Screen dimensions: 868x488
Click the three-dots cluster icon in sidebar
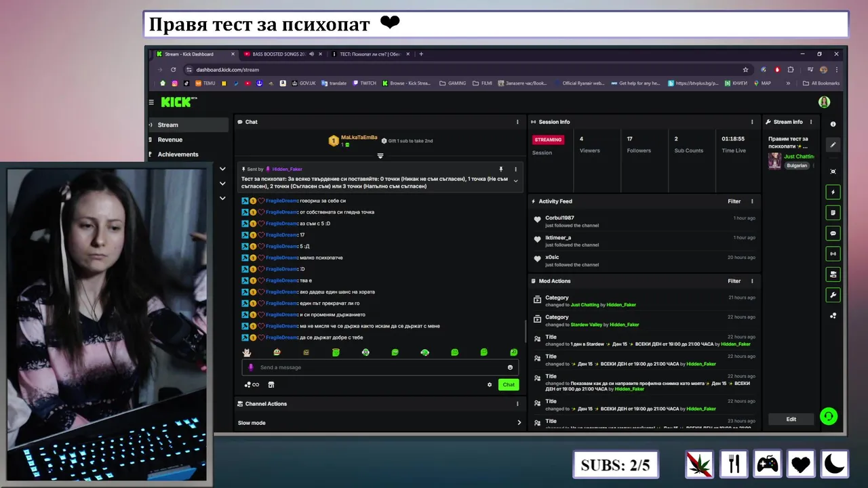833,315
